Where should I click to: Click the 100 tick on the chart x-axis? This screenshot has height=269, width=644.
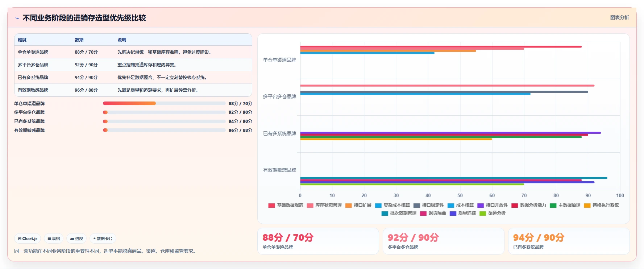620,196
